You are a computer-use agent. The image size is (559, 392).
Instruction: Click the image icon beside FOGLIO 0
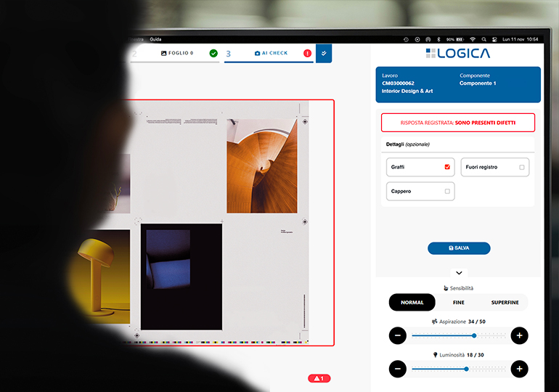point(163,53)
